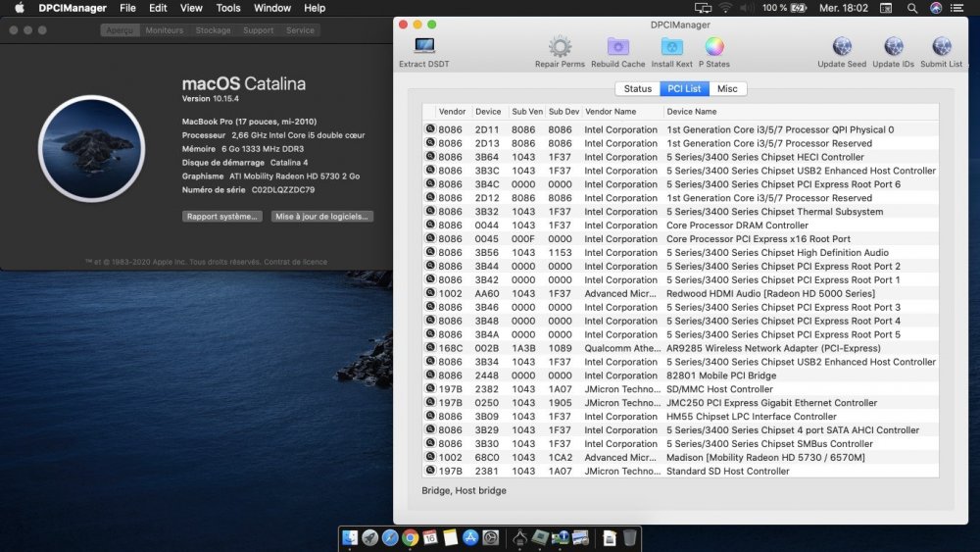Open the P States color wheel tool
Screen dimensions: 980x552
pos(713,46)
